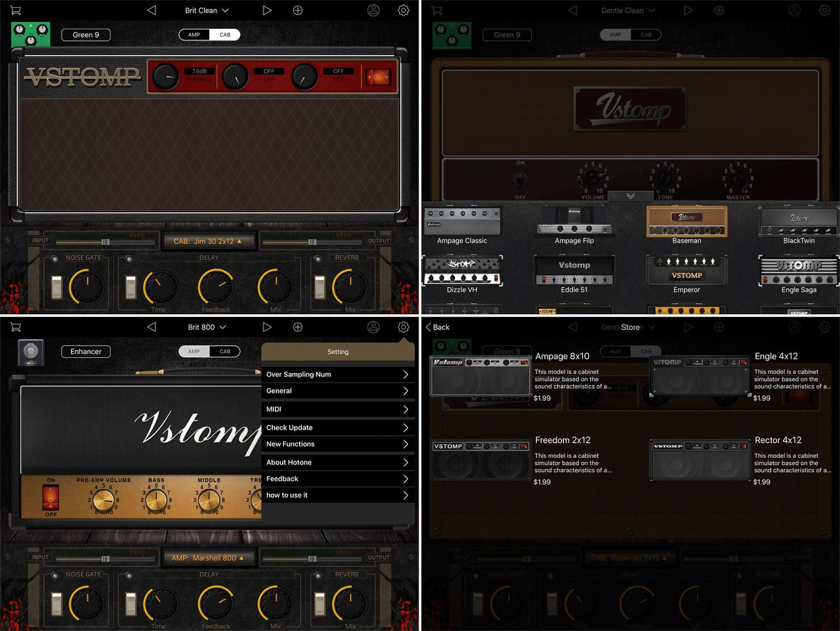Screen dimensions: 840x631
Task: Click Presence knob on Brit Clean cabinet
Action: tap(166, 77)
